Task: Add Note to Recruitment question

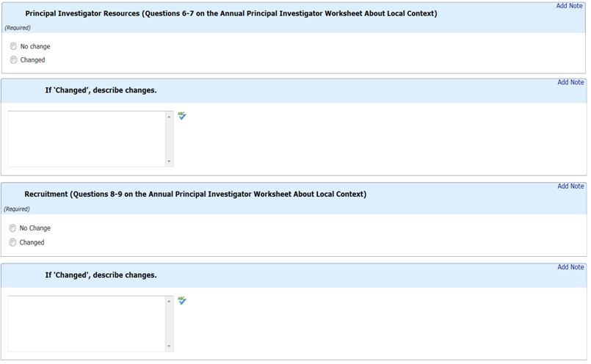Action: (x=570, y=186)
